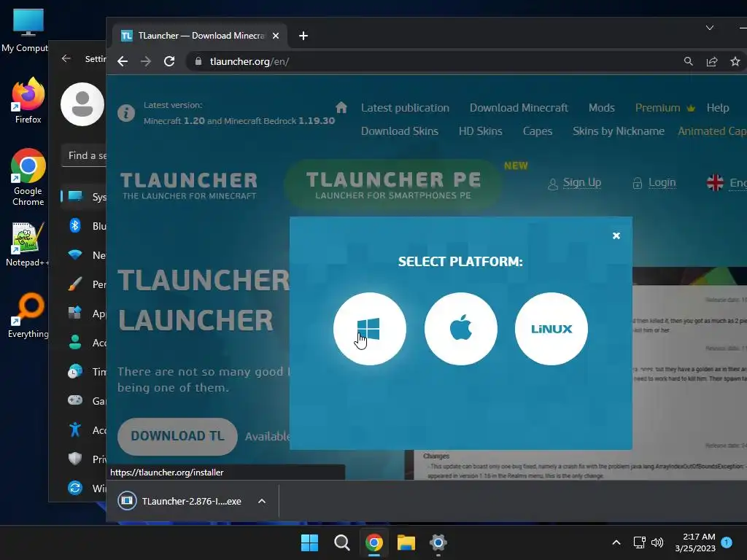Open My Computer desktop icon
Viewport: 747px width, 560px height.
pos(27,31)
